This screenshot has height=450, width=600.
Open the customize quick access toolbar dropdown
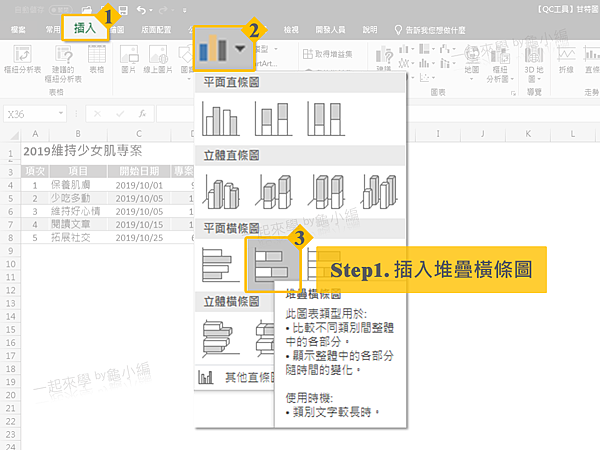(184, 10)
